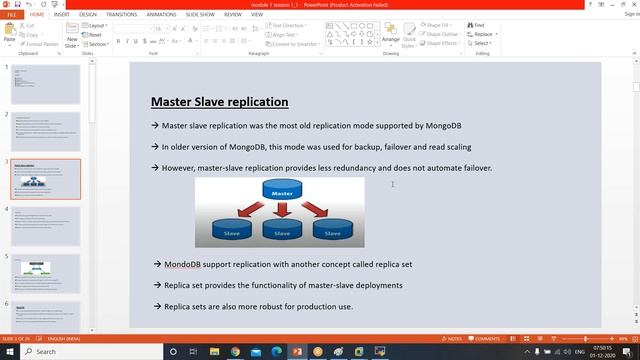Collapse the ribbon with the chevron
Screen dimensions: 640x360
pyautogui.click(x=634, y=53)
